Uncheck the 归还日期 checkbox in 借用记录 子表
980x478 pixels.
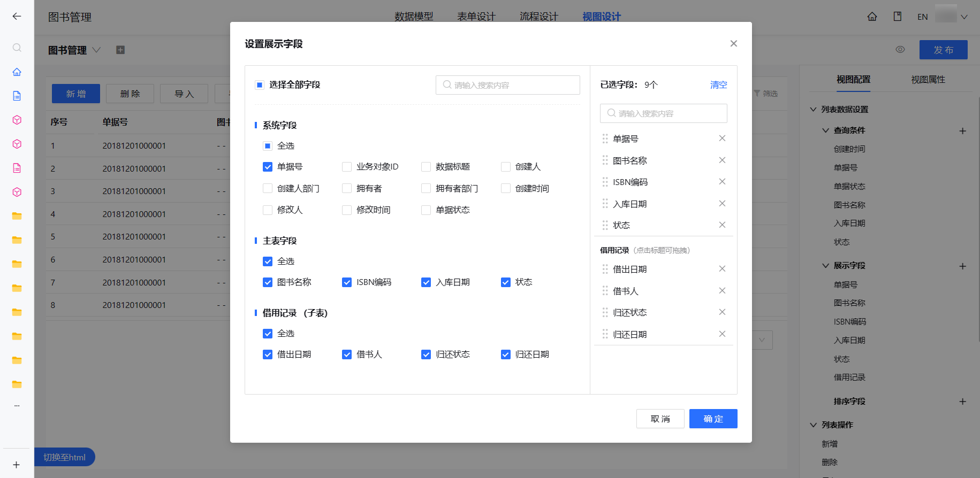[x=506, y=354]
